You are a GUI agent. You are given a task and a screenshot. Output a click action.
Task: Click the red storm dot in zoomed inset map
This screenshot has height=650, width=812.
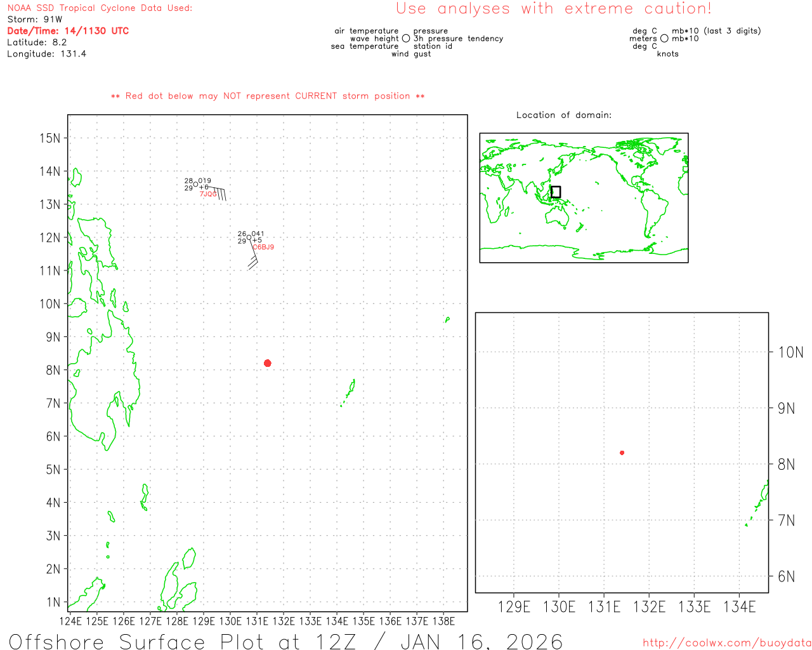(622, 453)
